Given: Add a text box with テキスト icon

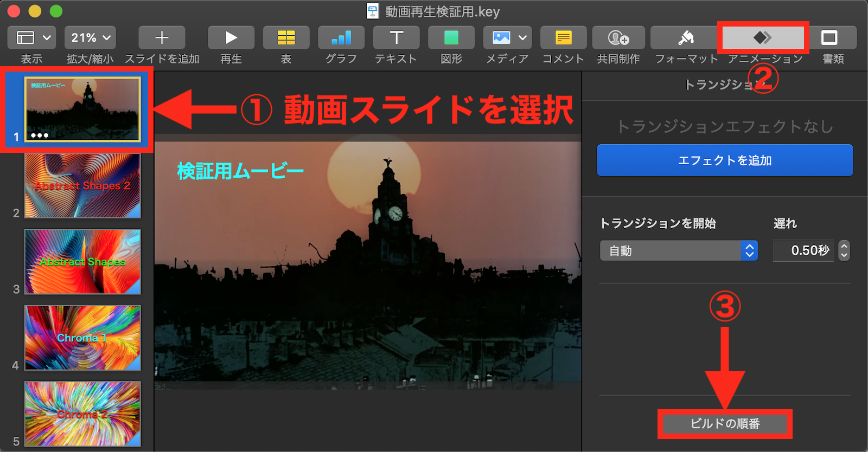Looking at the screenshot, I should 396,37.
